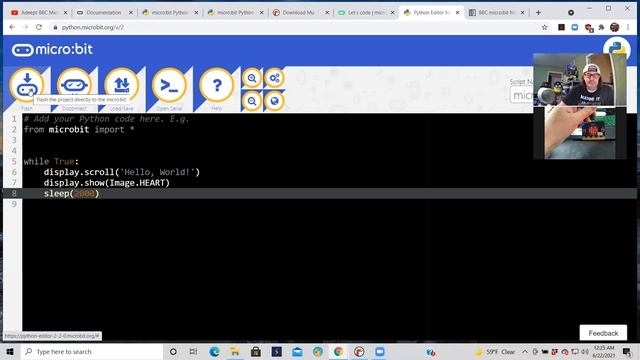Bookmark this page with the star icon
The height and width of the screenshot is (360, 640).
tap(544, 27)
